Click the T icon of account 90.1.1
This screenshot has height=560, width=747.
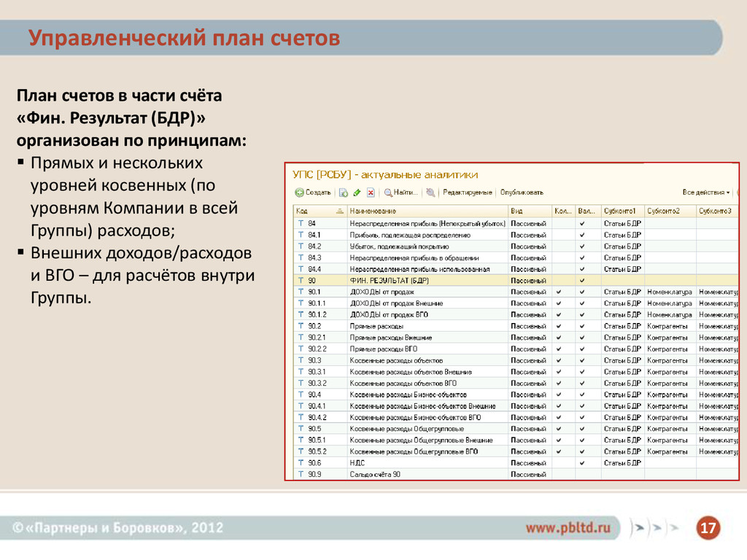click(x=301, y=303)
